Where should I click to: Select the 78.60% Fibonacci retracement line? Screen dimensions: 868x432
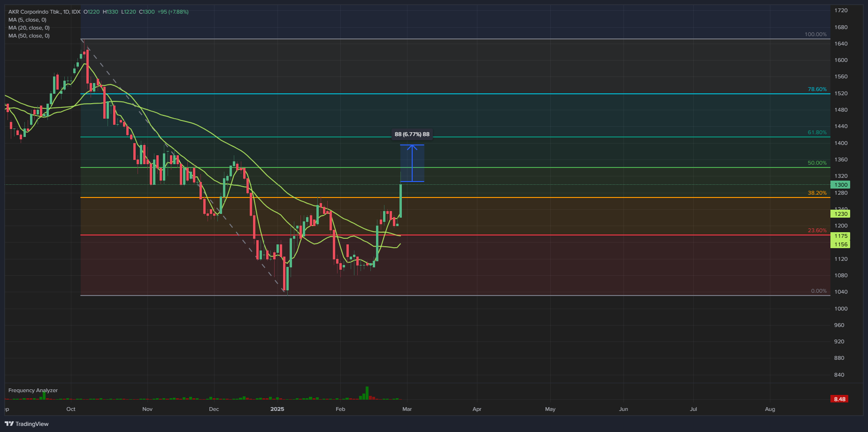(422, 93)
